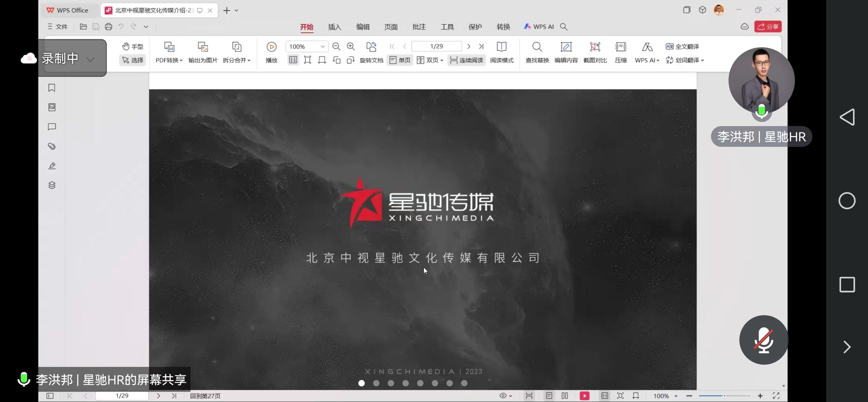
Task: Open attachments panel in sidebar
Action: point(52,146)
